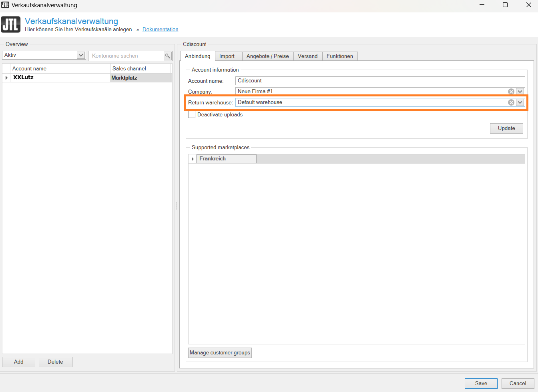Expand the Return warehouse dropdown
Image resolution: width=538 pixels, height=392 pixels.
point(520,102)
